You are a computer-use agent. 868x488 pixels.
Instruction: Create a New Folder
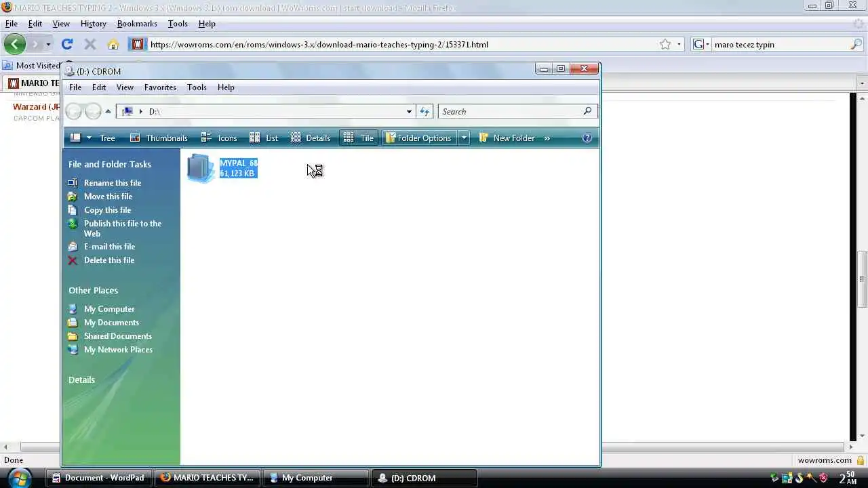tap(507, 138)
